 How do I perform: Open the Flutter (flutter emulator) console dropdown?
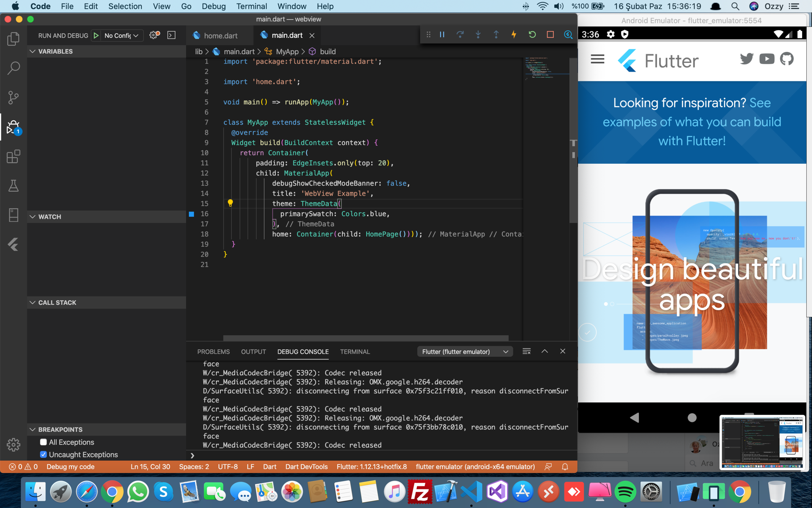click(465, 351)
